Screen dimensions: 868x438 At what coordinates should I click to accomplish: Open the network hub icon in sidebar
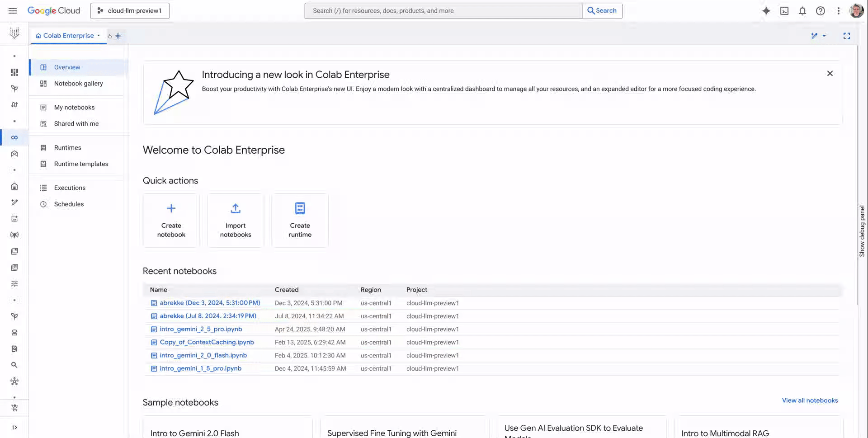pyautogui.click(x=14, y=381)
